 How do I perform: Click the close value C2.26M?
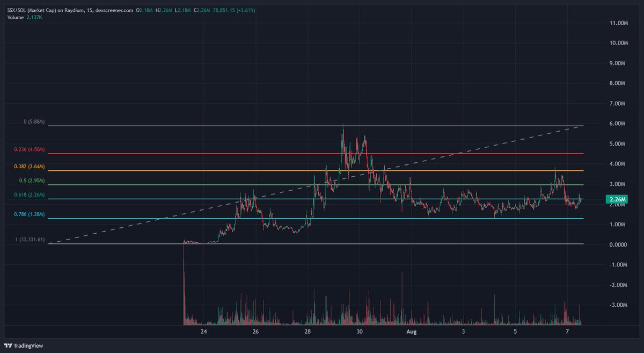pos(202,10)
